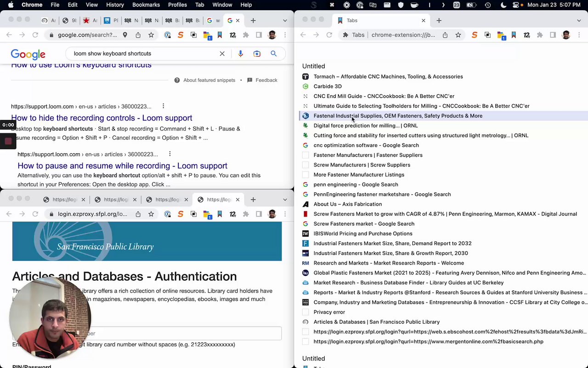
Task: Open the profile avatar menu in the Tabs window
Action: click(x=566, y=35)
